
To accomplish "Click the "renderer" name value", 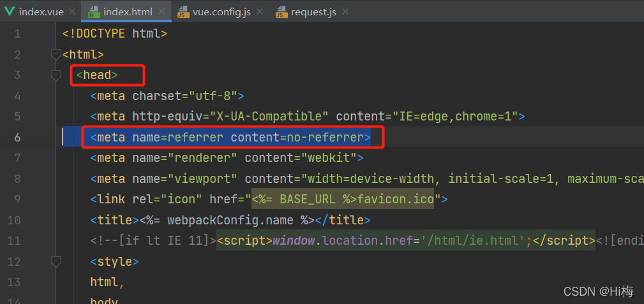I will (202, 158).
